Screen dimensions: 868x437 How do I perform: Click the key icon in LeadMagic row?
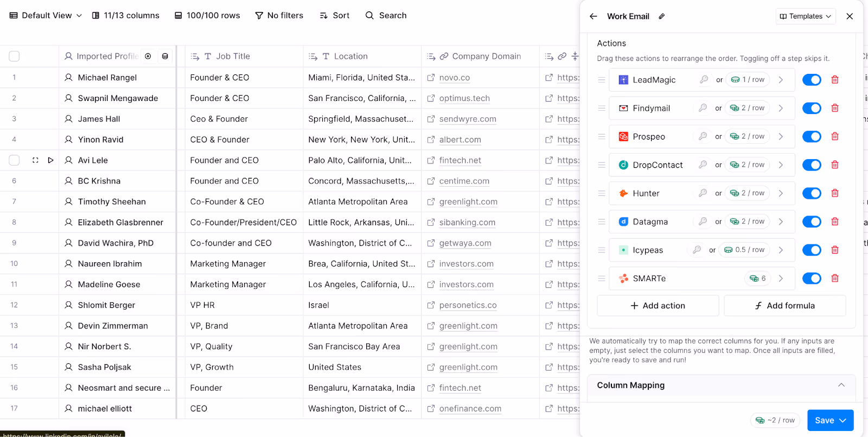(x=704, y=80)
